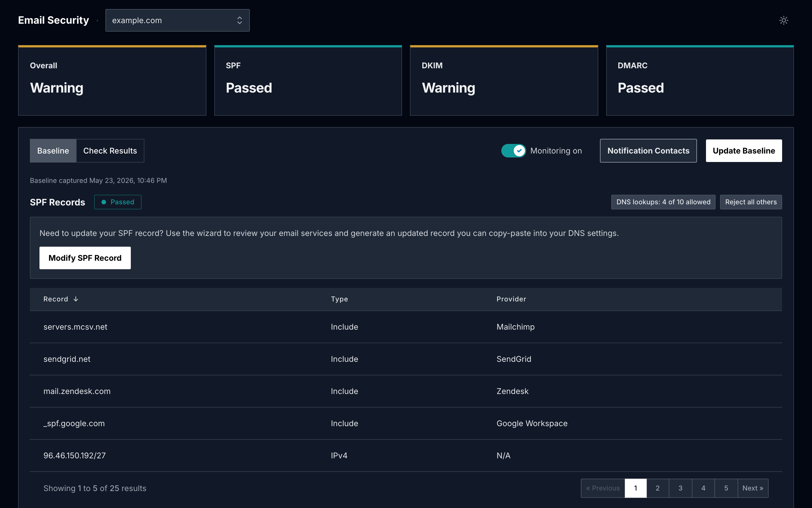The height and width of the screenshot is (508, 812).
Task: Click the DNS lookups: 4 of 10 allowed badge
Action: (x=663, y=202)
